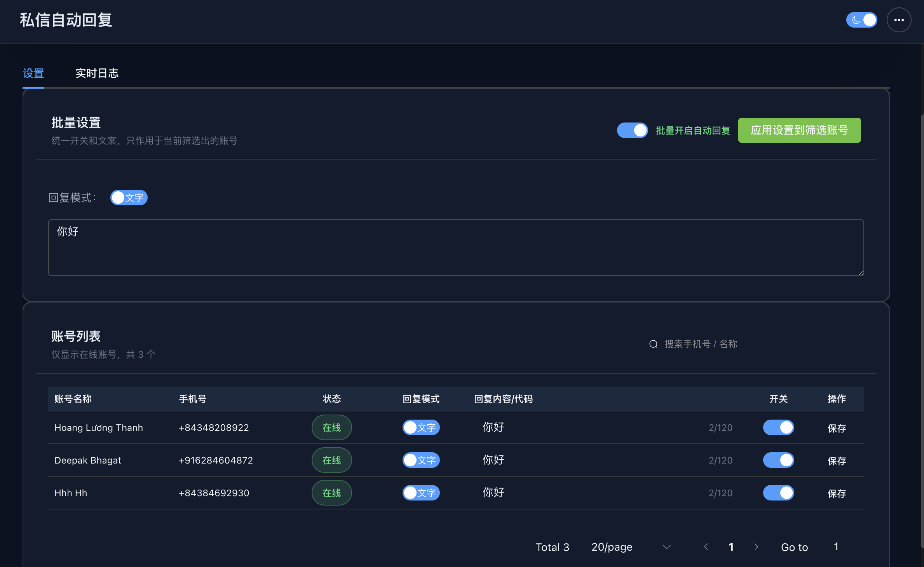Select page 1 in pagination
This screenshot has height=567, width=924.
tap(731, 547)
